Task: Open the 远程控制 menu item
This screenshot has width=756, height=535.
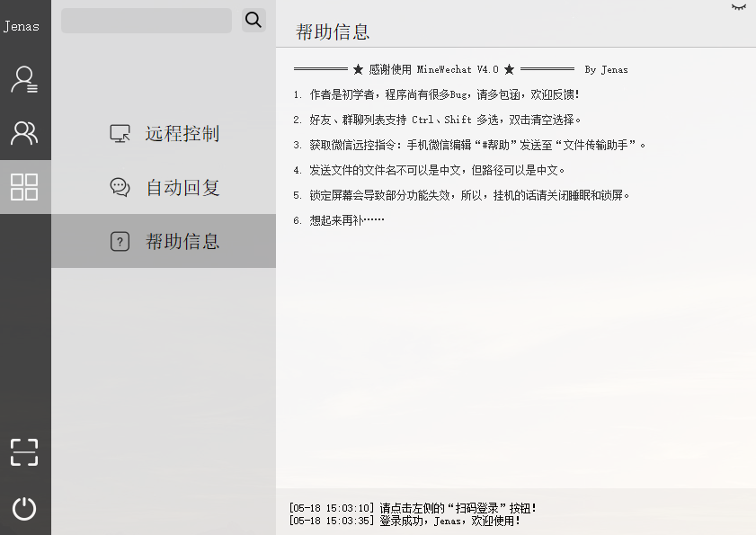Action: (x=164, y=134)
